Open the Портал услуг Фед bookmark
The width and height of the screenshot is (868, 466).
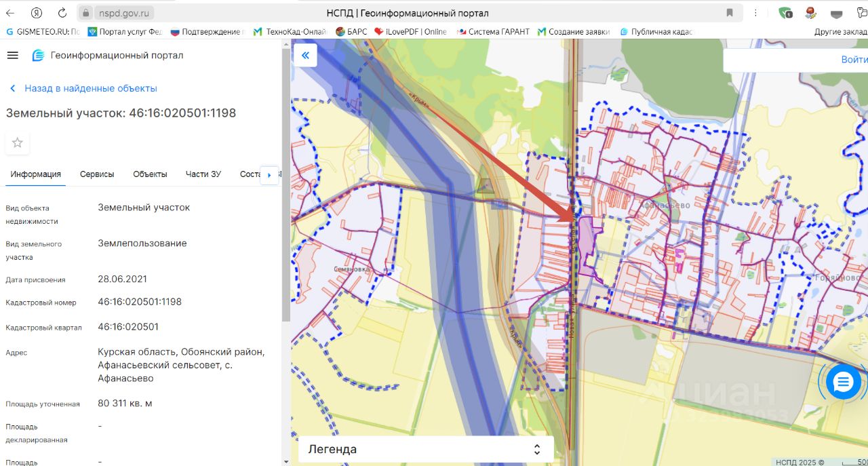tap(125, 32)
